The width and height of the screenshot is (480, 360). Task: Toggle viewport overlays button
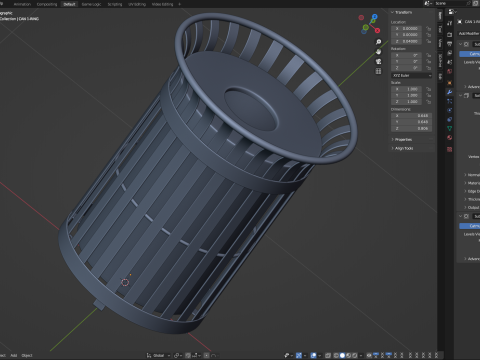tap(314, 355)
